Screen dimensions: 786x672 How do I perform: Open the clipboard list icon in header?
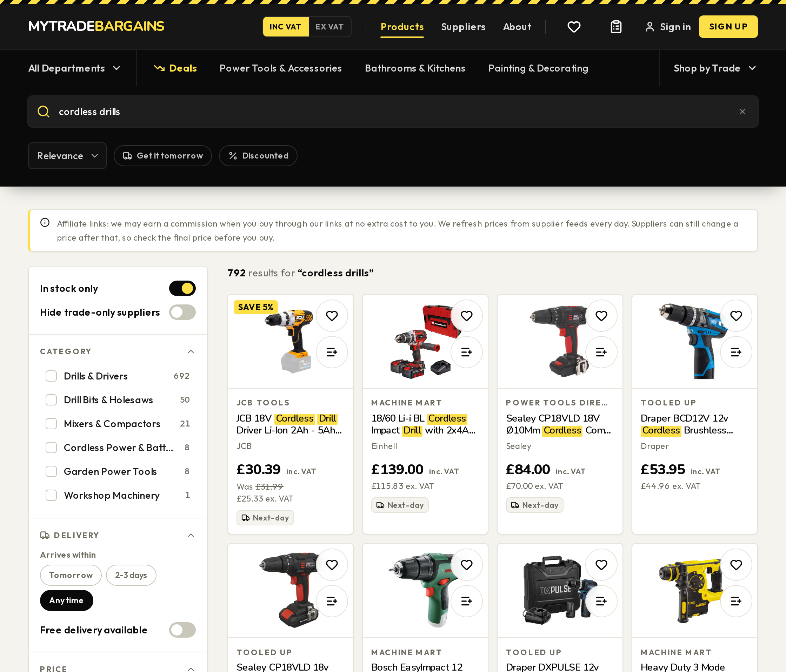pos(616,27)
